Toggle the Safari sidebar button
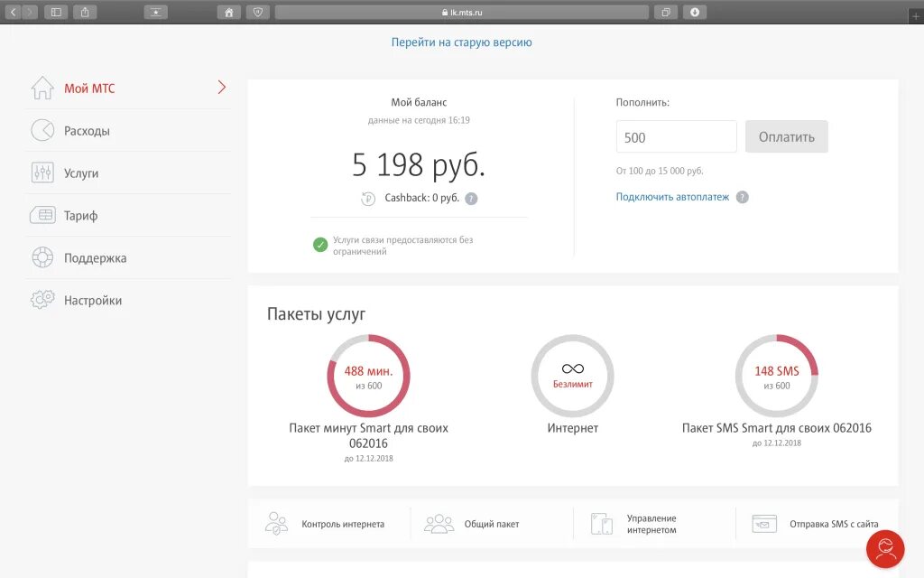 (56, 12)
